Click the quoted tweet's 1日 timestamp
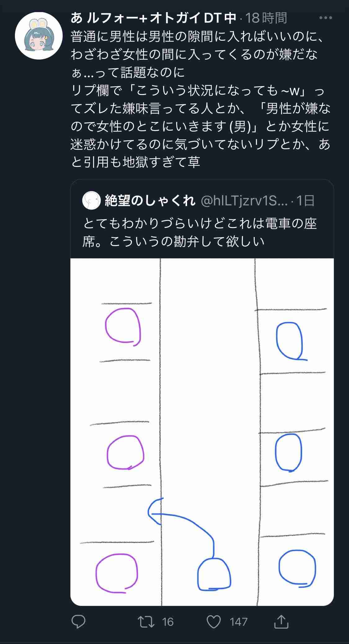This screenshot has height=644, width=349. (x=305, y=201)
